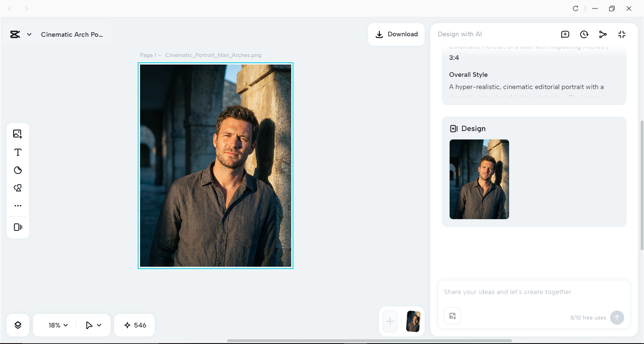Add a new page with the plus button
This screenshot has height=344, width=644.
tap(390, 321)
